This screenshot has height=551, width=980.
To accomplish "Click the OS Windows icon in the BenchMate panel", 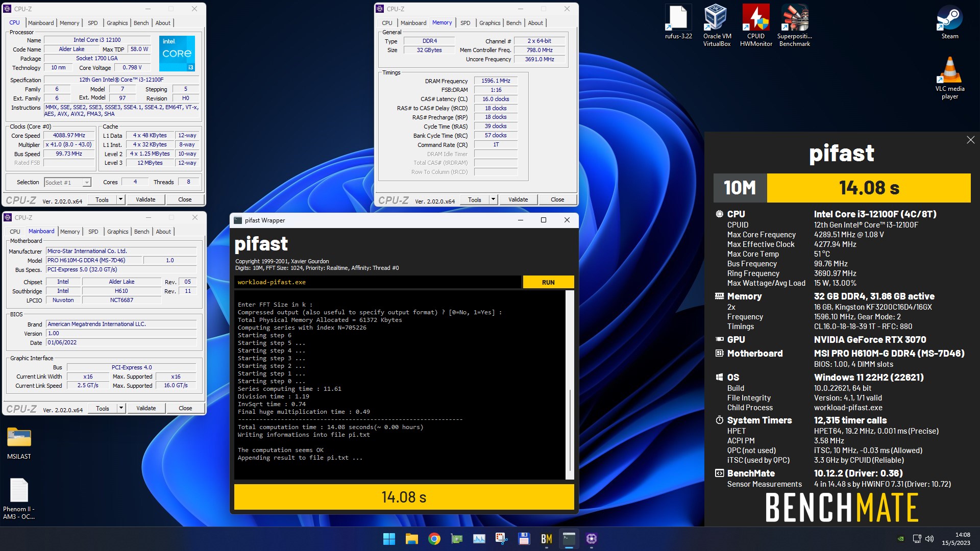I will [719, 378].
